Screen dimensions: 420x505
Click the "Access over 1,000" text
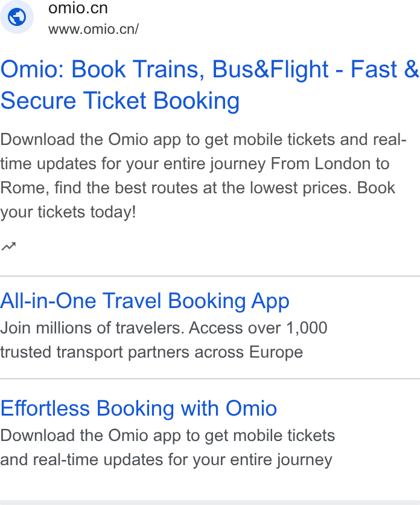point(258,328)
